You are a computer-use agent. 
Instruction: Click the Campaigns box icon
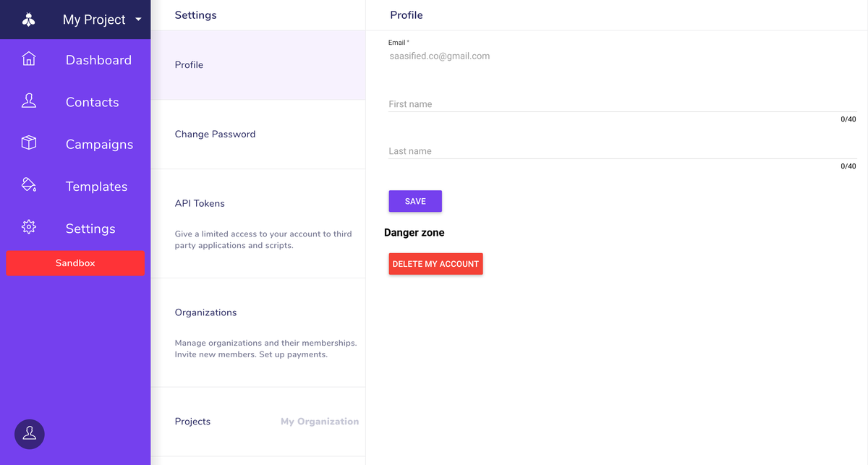click(29, 143)
